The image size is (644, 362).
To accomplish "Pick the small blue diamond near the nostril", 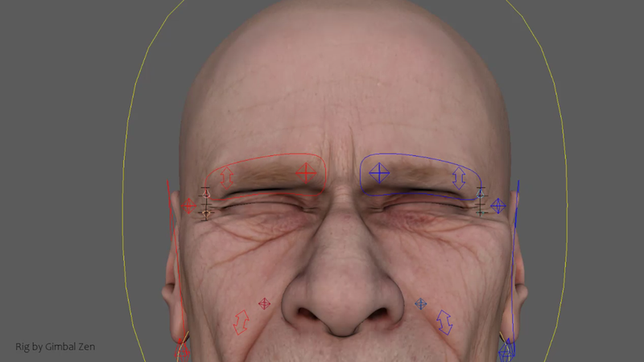I will coord(419,303).
